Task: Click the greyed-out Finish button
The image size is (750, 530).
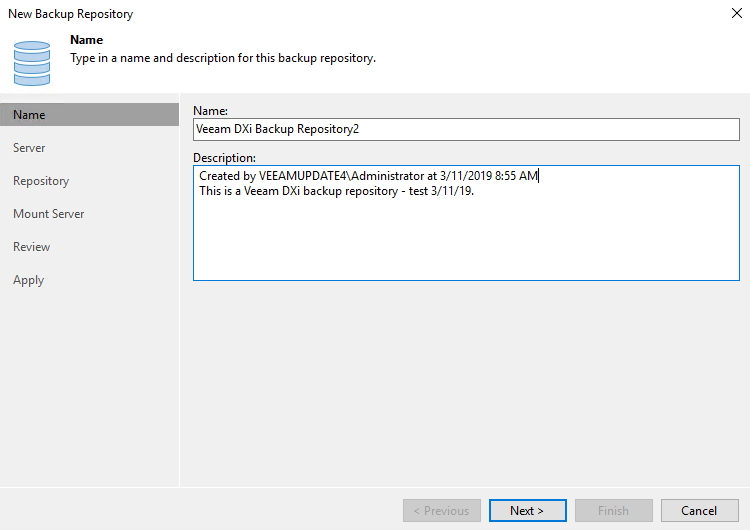Action: [614, 510]
